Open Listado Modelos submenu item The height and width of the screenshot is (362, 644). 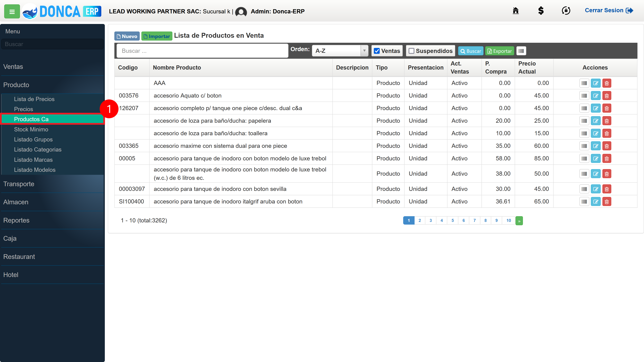(x=35, y=170)
